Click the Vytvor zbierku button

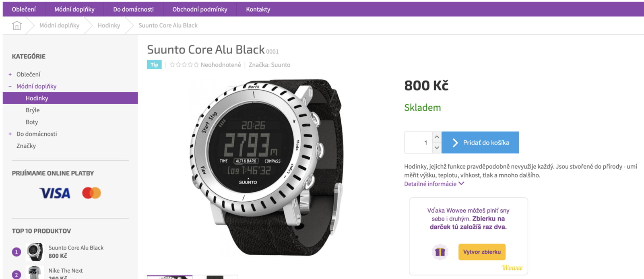(x=482, y=252)
